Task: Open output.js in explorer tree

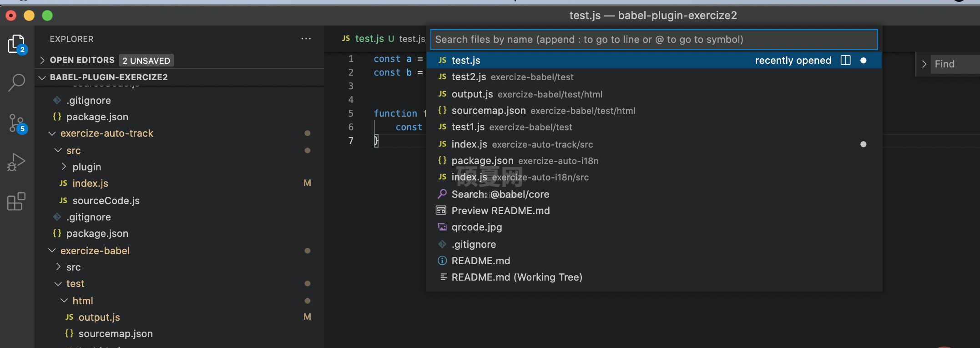Action: (x=99, y=317)
